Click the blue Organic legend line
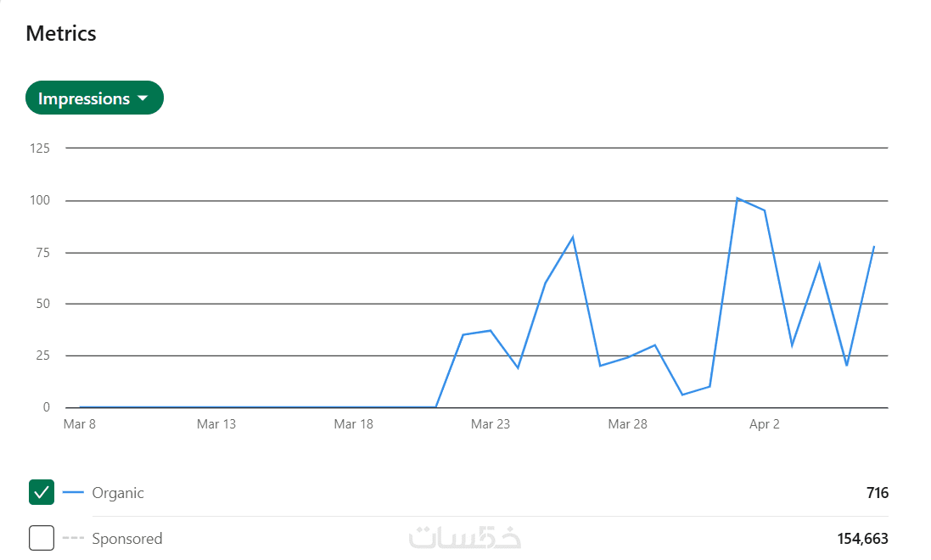The height and width of the screenshot is (560, 931). [73, 492]
